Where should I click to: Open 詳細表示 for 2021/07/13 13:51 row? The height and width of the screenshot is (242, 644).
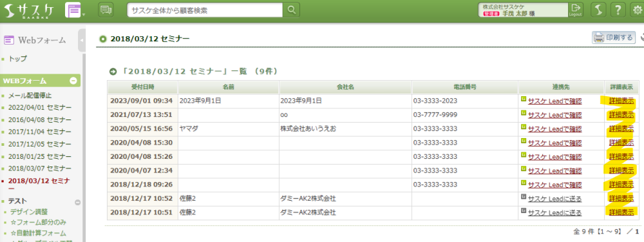point(621,115)
